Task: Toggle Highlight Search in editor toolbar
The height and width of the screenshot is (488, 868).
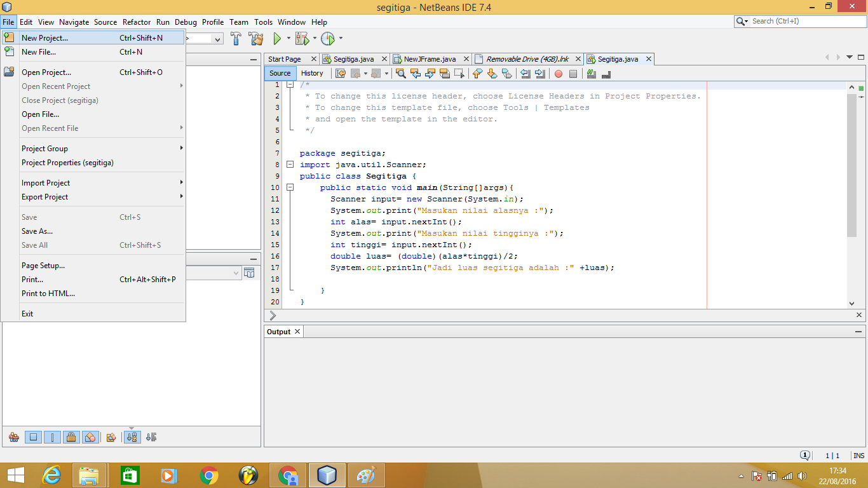Action: point(445,74)
